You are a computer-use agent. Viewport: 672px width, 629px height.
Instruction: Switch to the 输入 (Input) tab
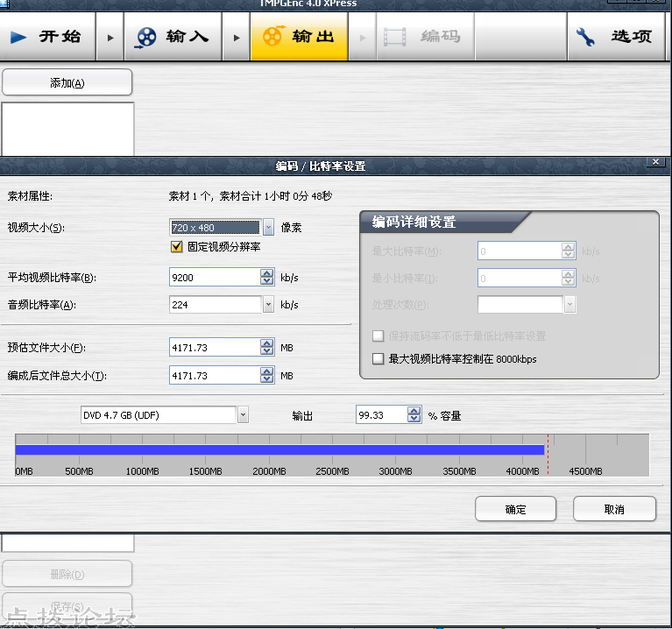pos(173,37)
